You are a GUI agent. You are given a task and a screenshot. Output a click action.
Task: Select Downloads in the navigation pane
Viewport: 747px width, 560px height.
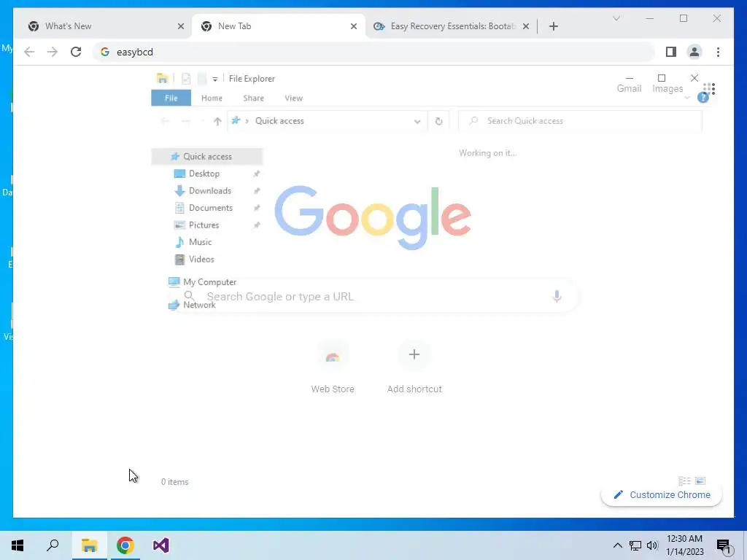click(x=209, y=190)
